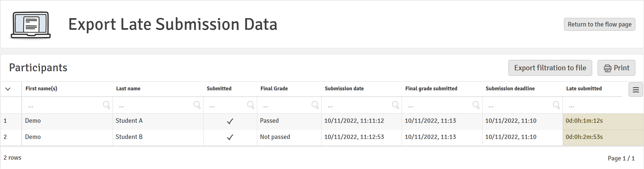Viewport: 644px width, 169px height.
Task: Click the laptop document icon in header
Action: pos(31,25)
